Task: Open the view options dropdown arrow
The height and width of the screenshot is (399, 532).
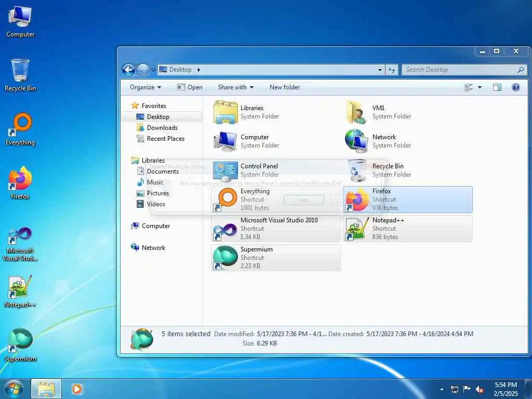Action: click(x=480, y=87)
